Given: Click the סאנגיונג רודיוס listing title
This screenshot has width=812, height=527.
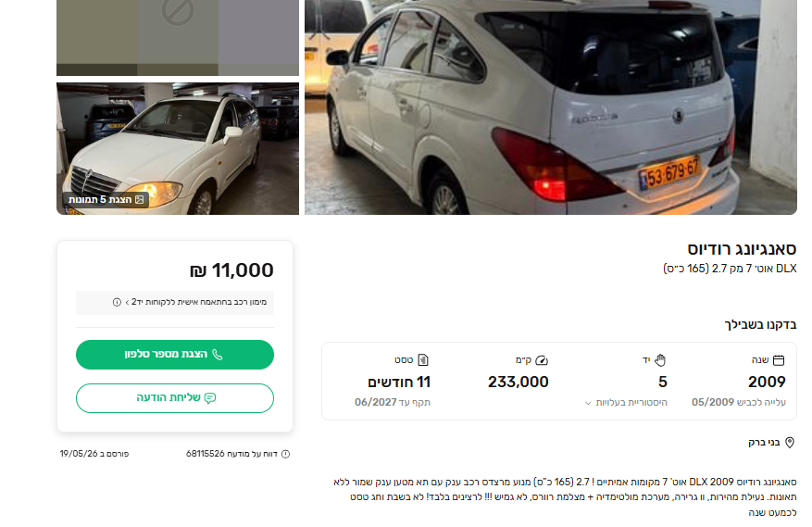Looking at the screenshot, I should 742,249.
